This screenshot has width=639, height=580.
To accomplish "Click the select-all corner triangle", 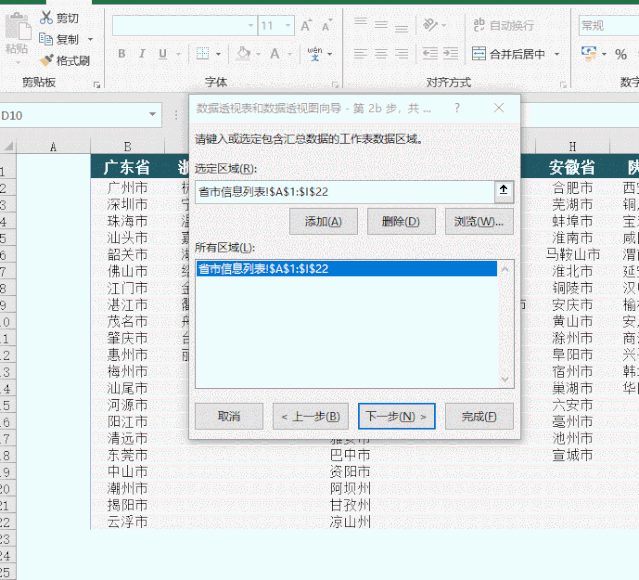I will (x=8, y=146).
